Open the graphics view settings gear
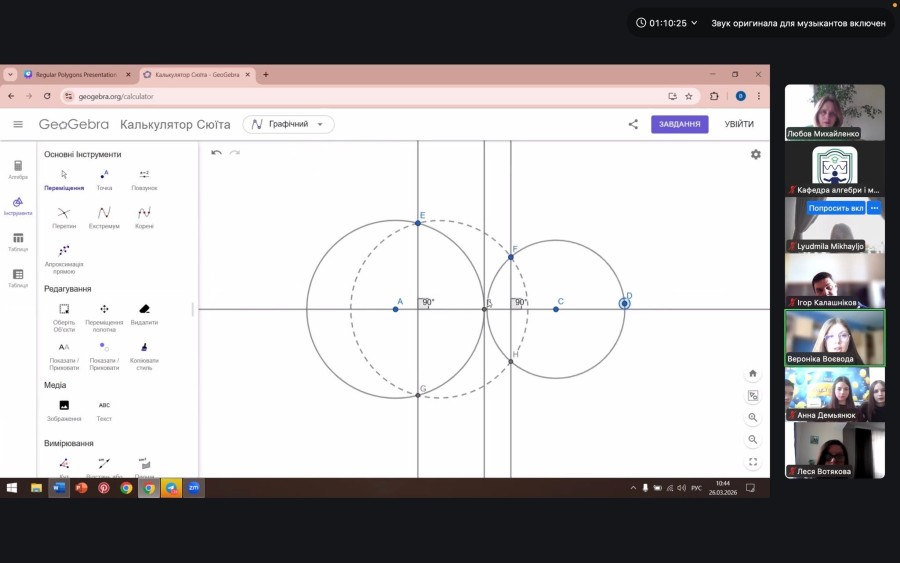The image size is (900, 563). coord(756,154)
